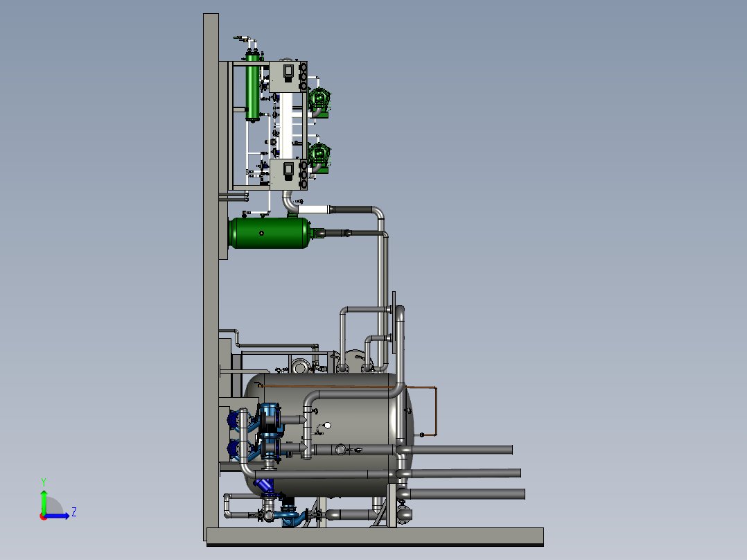
Task: Click the 'Z' axis label
Action: pos(74,512)
